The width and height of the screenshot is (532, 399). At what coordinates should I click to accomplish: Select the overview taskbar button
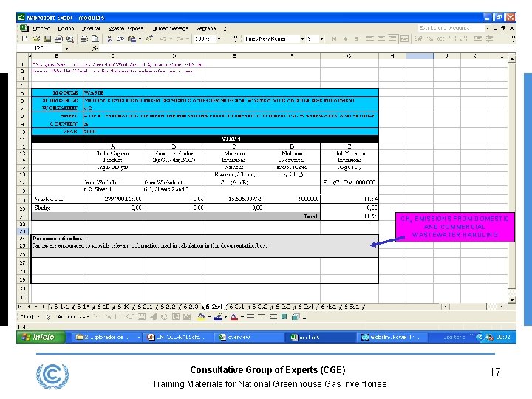(249, 337)
